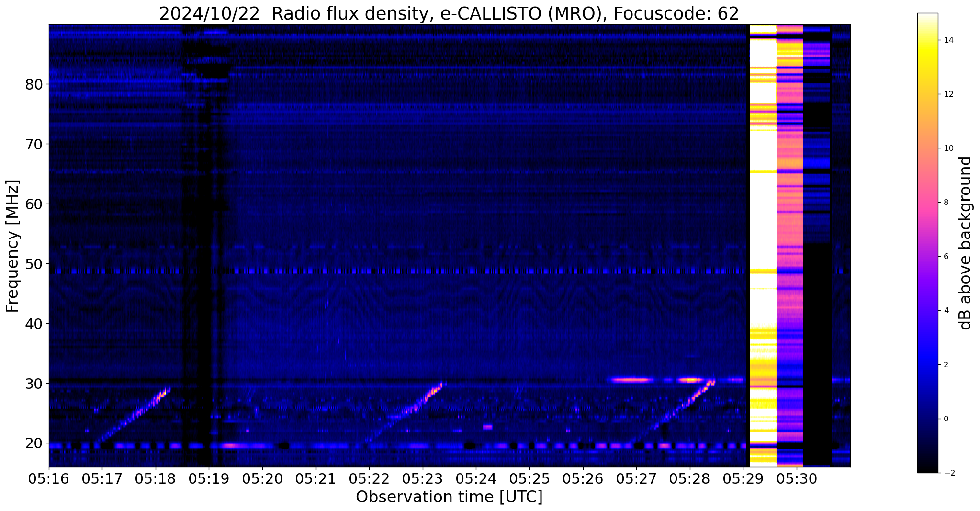
Task: Click the 05:22 time tick label
Action: pos(369,479)
